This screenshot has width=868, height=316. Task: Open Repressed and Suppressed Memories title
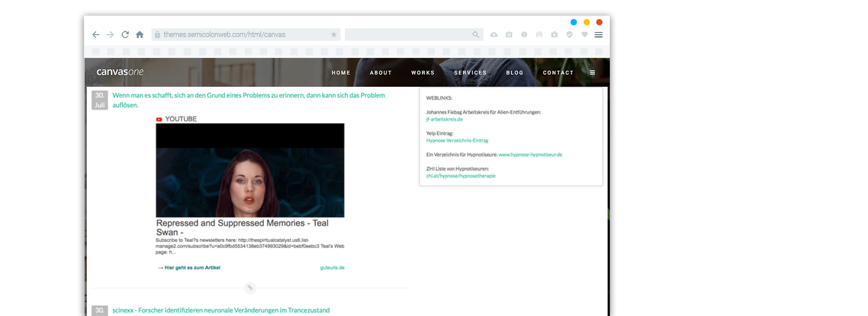242,227
